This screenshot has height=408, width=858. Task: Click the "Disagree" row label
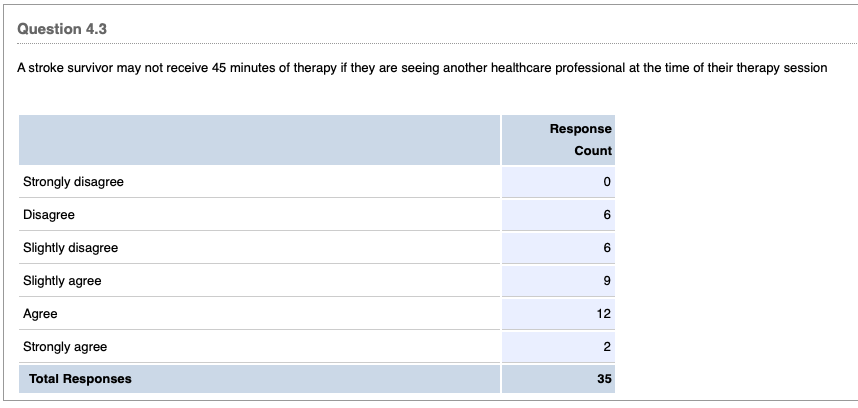pos(49,215)
